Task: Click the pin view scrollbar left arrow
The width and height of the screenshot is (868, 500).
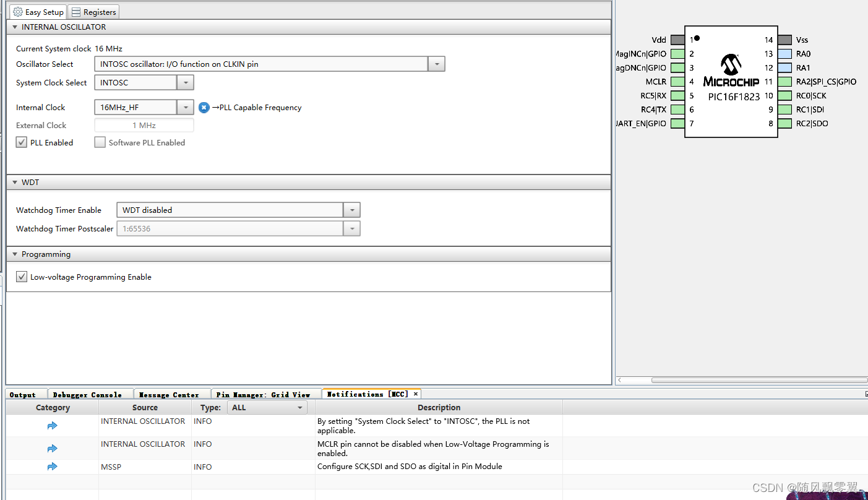Action: click(x=620, y=380)
